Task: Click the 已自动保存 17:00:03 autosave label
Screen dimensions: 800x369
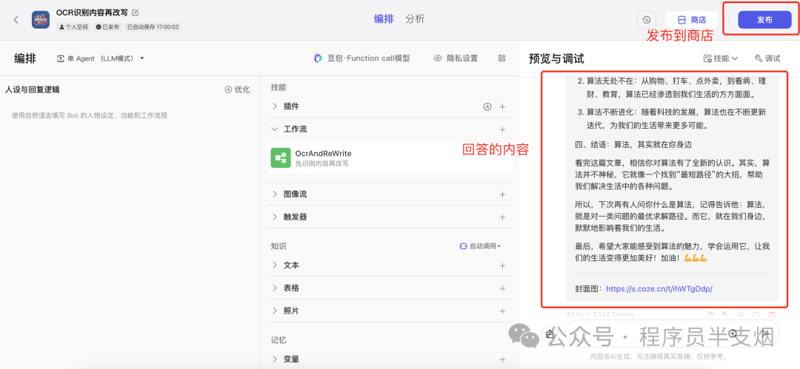Action: 153,27
